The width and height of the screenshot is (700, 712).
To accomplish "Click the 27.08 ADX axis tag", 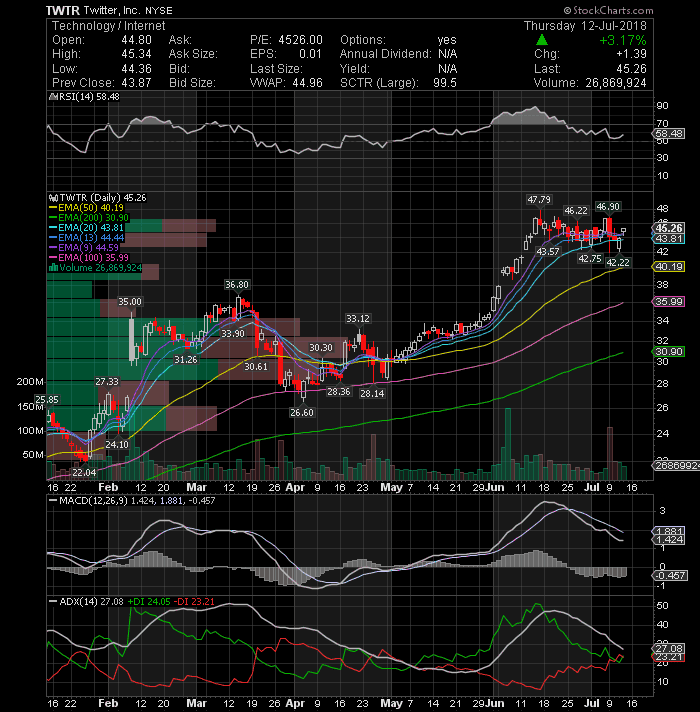I will (x=669, y=648).
